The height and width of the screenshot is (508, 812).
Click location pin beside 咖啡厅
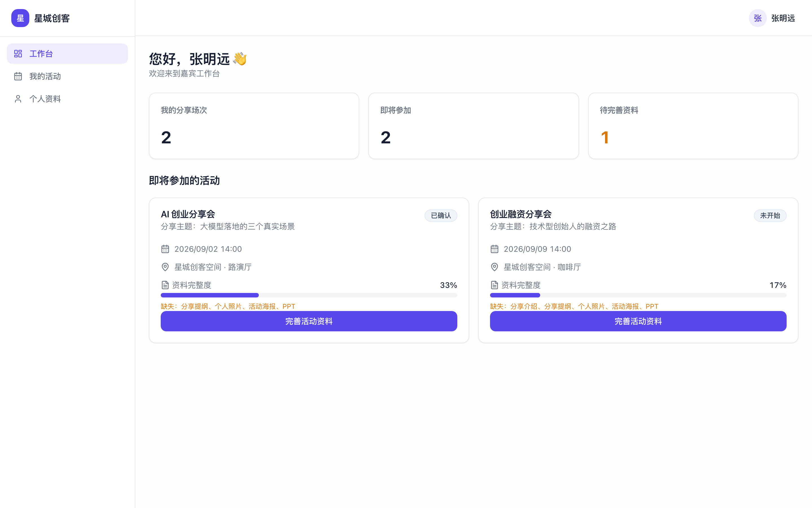494,267
